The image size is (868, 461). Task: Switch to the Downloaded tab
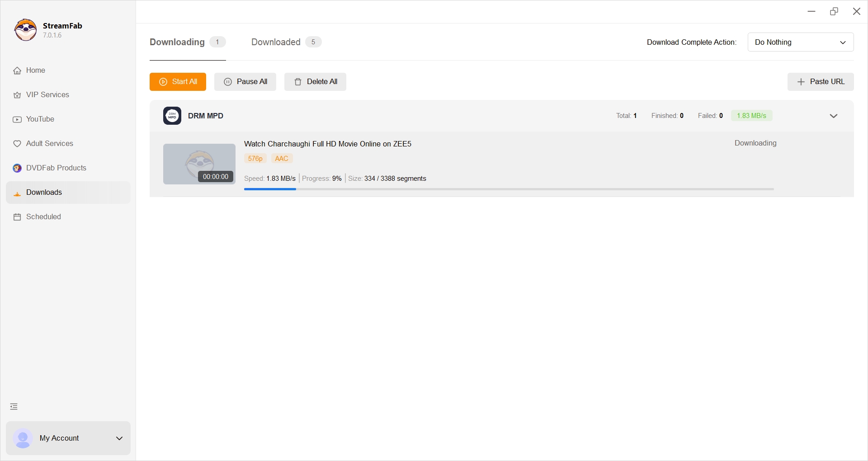[275, 42]
